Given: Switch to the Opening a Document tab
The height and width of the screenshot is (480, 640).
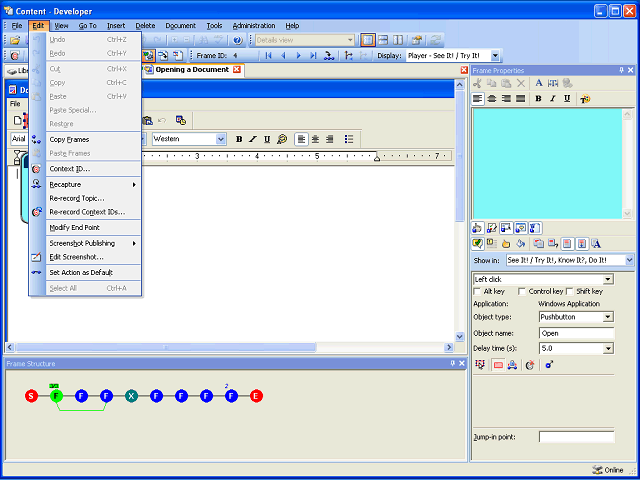Looking at the screenshot, I should [193, 69].
